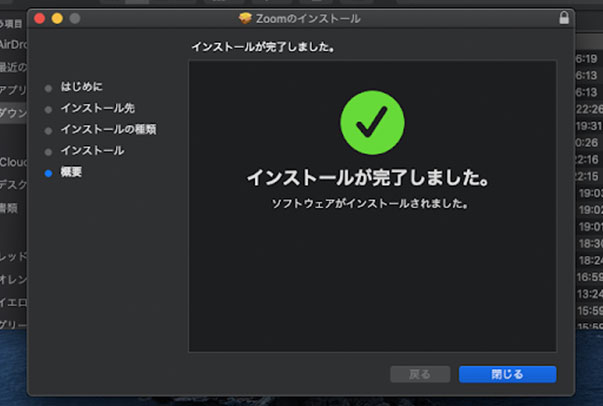Select the インストールの種類 step
603x406 pixels.
click(108, 130)
